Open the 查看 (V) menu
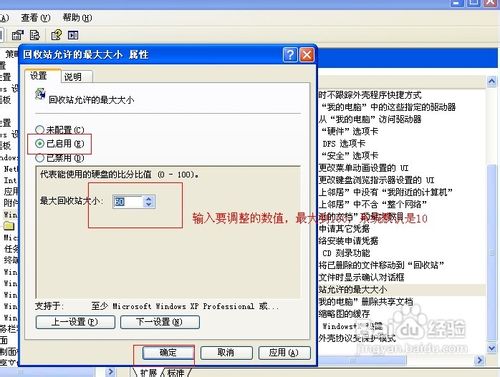The image size is (500, 377). pyautogui.click(x=36, y=18)
